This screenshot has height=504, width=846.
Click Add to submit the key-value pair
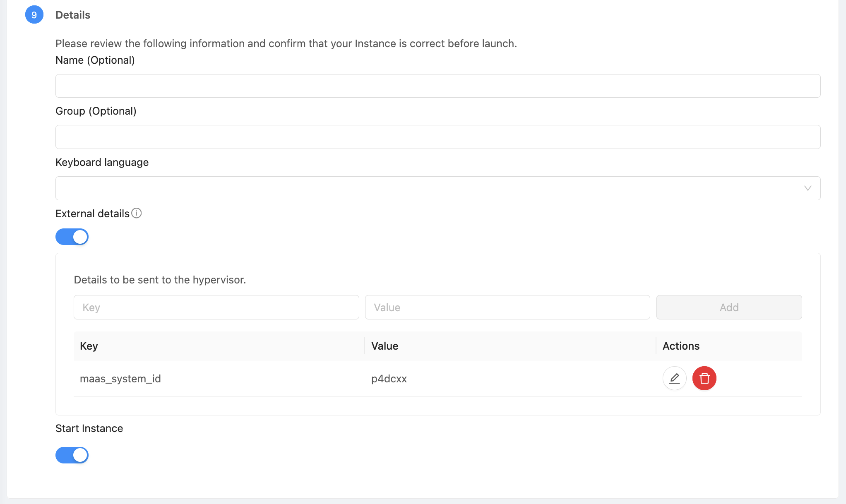(x=729, y=307)
